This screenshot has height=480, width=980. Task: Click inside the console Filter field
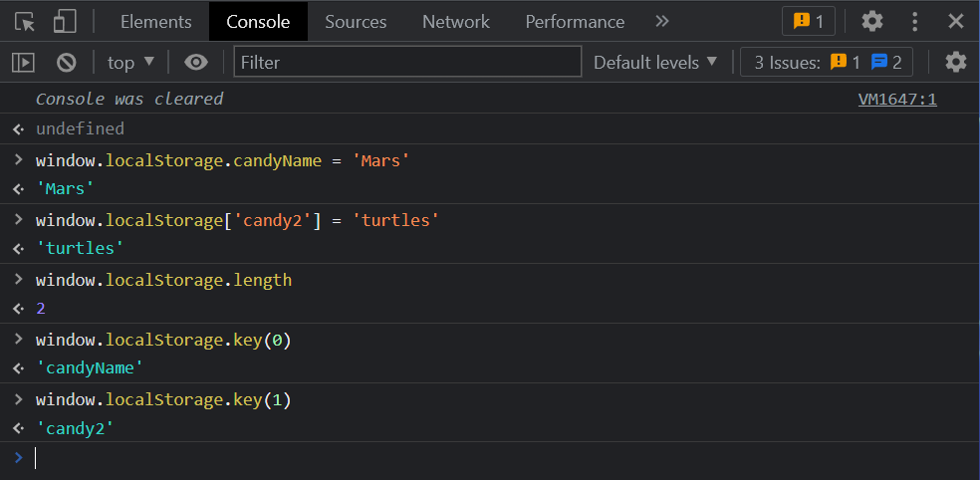tap(407, 63)
